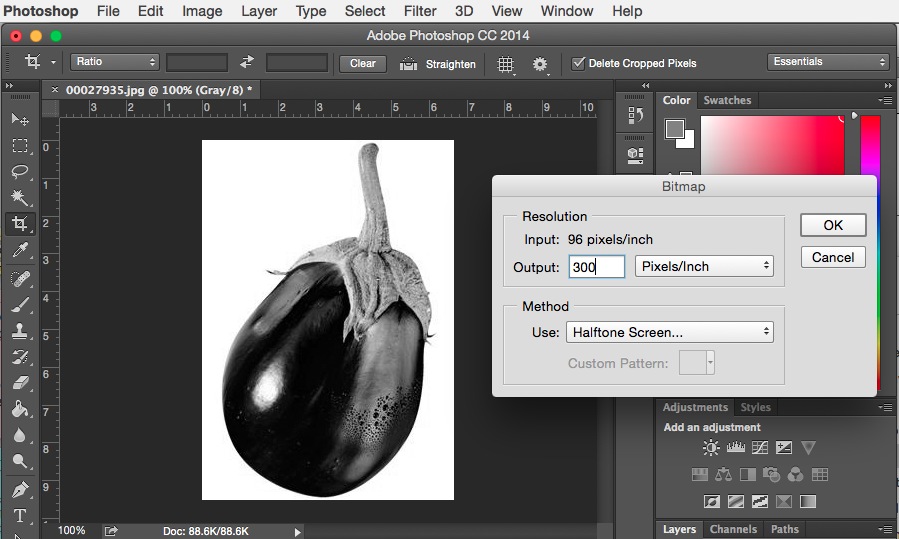The image size is (899, 539).
Task: Select the Eraser tool
Action: 19,382
